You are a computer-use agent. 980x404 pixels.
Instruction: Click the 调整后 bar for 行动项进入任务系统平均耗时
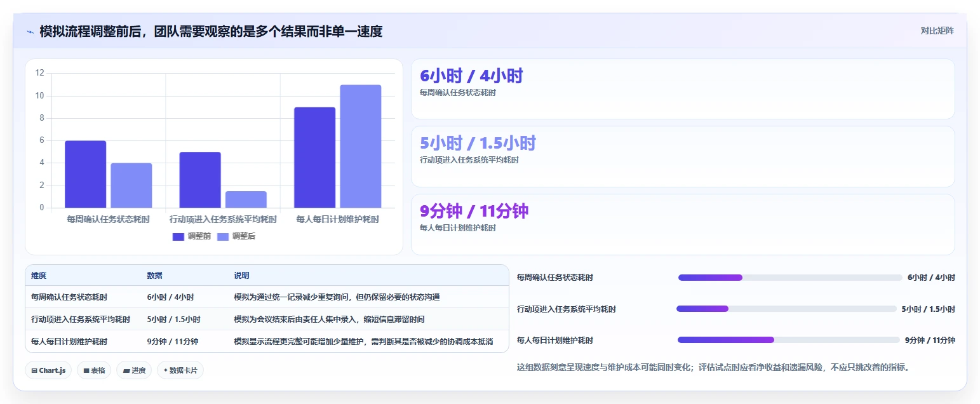[246, 199]
